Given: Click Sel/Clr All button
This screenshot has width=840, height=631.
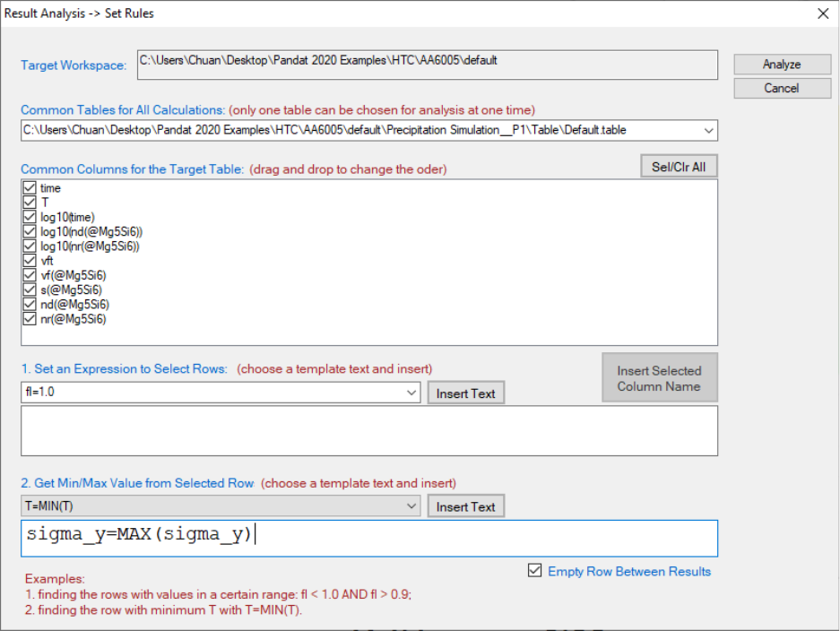Looking at the screenshot, I should coord(679,167).
